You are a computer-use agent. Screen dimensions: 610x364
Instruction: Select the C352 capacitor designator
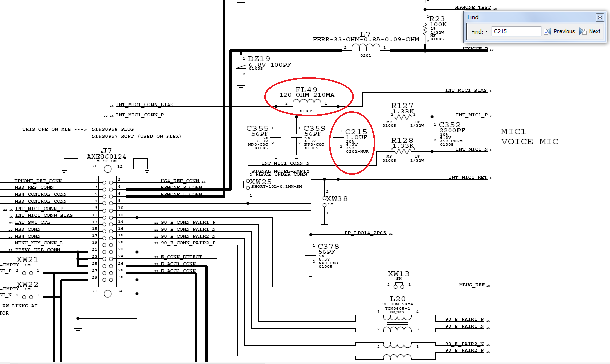tap(449, 125)
